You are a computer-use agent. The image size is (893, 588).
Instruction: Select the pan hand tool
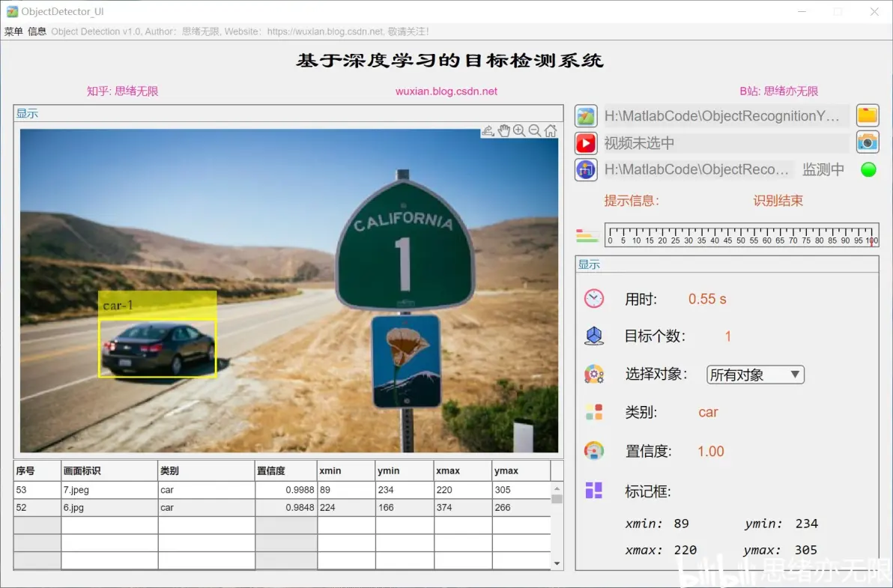[x=503, y=131]
